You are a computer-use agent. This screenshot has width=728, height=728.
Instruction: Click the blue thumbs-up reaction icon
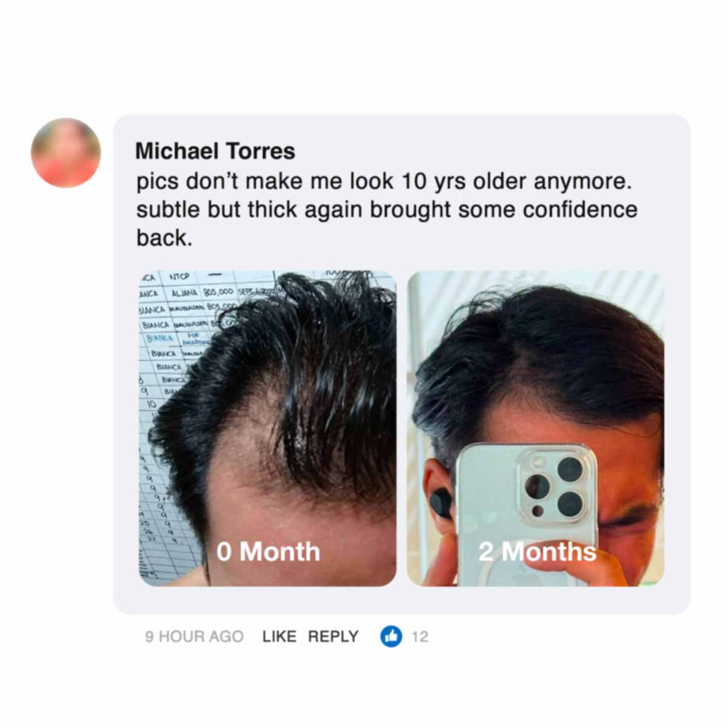(391, 636)
